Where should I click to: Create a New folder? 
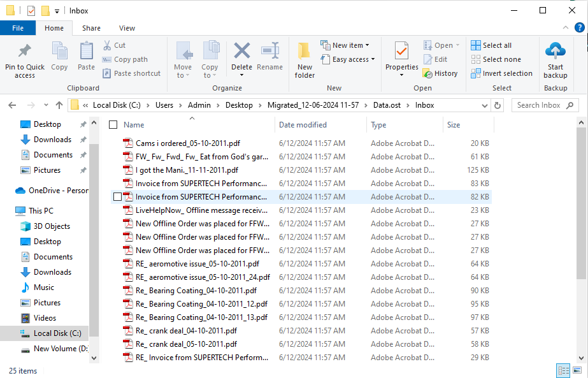(305, 60)
